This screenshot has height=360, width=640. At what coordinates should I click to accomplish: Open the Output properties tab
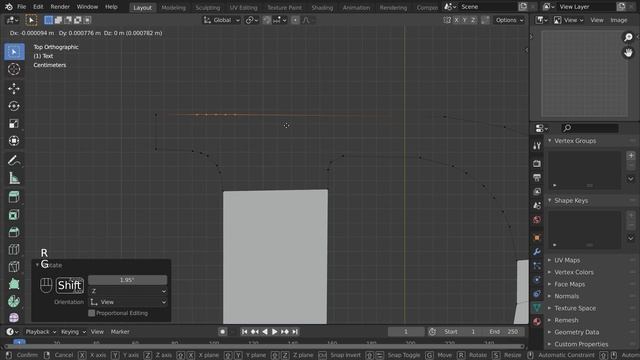pyautogui.click(x=537, y=178)
